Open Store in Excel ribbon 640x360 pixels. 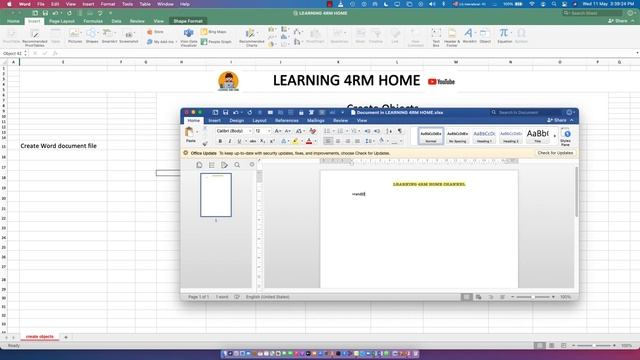coord(156,31)
